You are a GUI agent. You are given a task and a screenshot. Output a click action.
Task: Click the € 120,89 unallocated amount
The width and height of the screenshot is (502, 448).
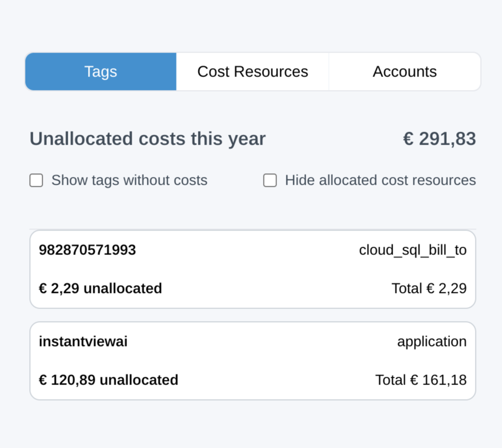[108, 380]
